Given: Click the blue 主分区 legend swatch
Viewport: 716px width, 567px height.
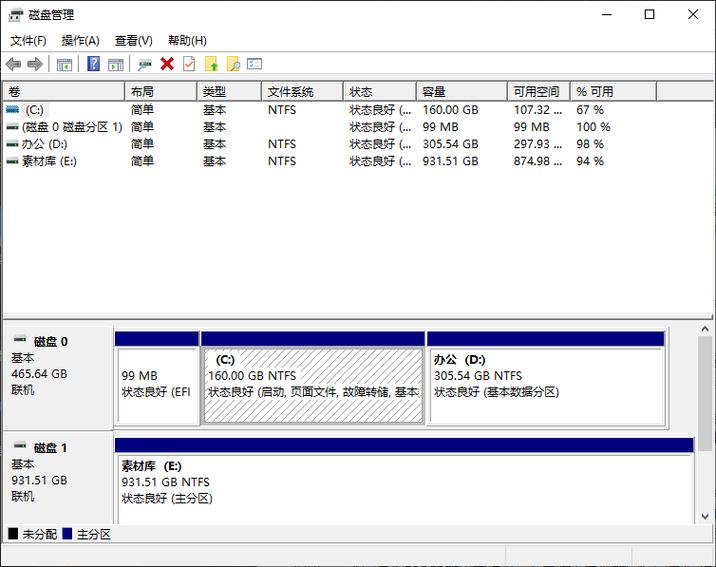Looking at the screenshot, I should pyautogui.click(x=67, y=534).
